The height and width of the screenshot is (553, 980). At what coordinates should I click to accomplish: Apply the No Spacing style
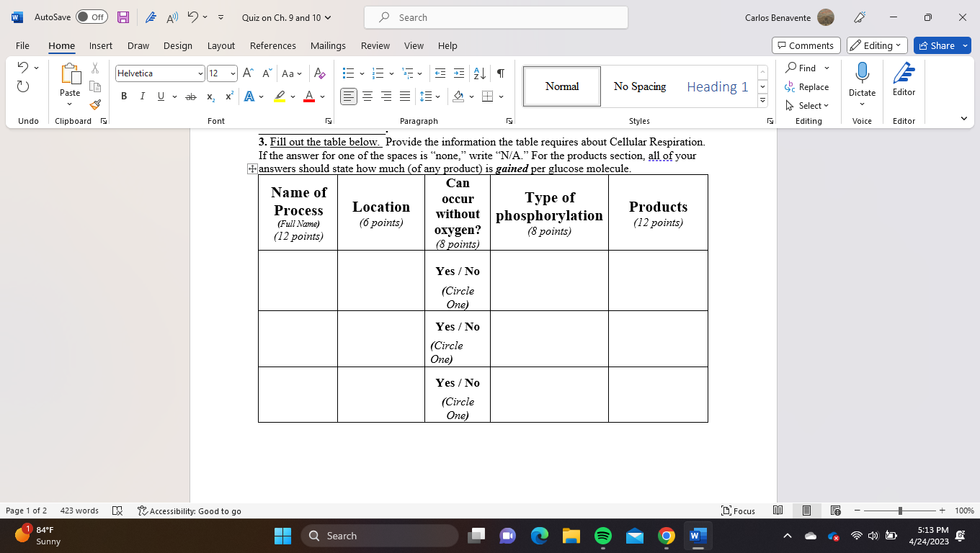coord(640,86)
